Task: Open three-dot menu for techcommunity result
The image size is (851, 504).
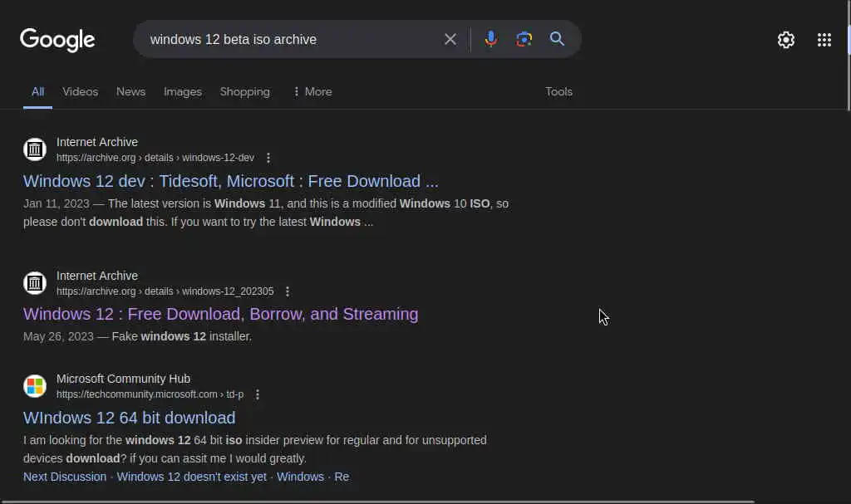Action: coord(258,394)
